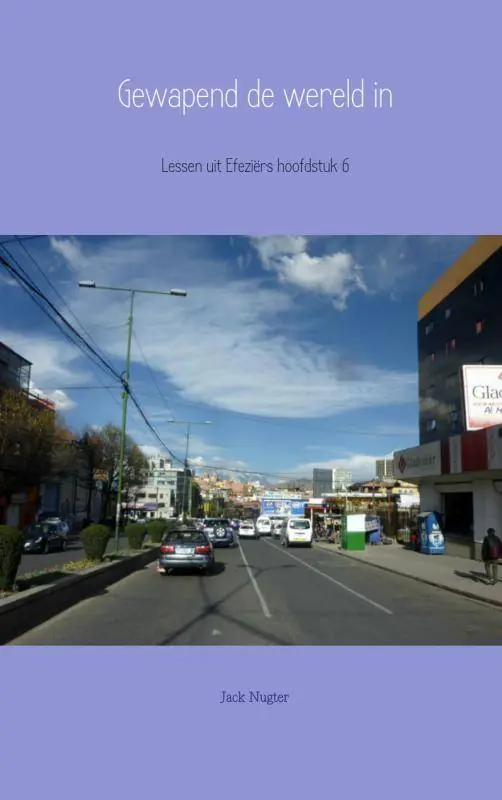Click the white 'Glad' sign on building
Image resolution: width=502 pixels, height=800 pixels.
click(482, 397)
